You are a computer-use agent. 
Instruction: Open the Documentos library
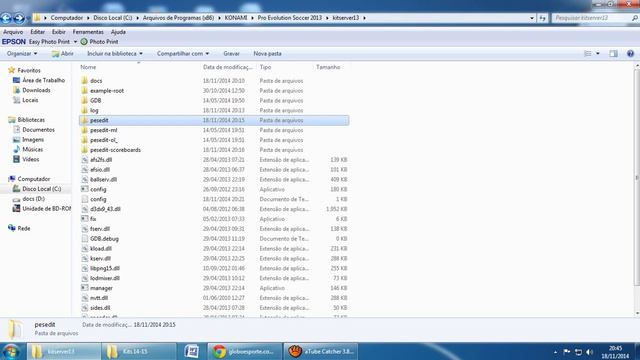tap(38, 130)
